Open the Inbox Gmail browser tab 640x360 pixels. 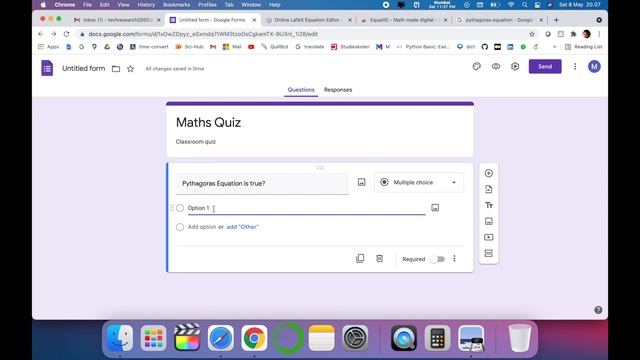coord(118,20)
